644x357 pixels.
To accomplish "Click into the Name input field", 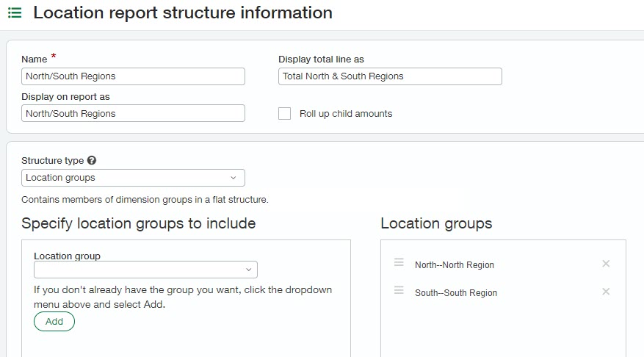I will click(x=133, y=76).
